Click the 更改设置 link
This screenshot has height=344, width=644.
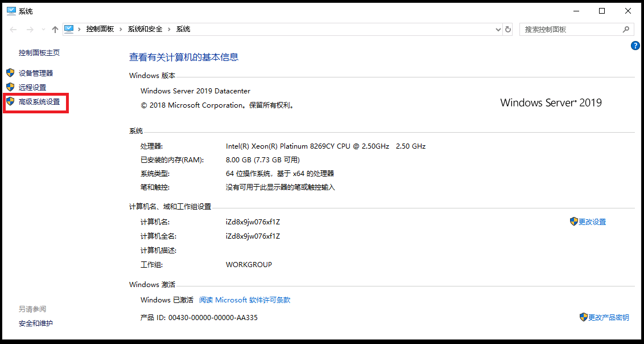(x=592, y=222)
